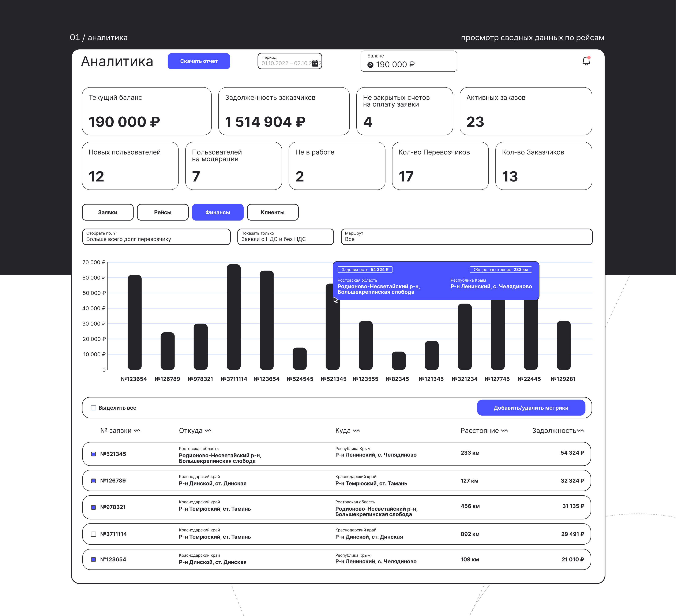Image resolution: width=676 pixels, height=616 pixels.
Task: Click the ruble coin icon in Баланс
Action: [370, 65]
